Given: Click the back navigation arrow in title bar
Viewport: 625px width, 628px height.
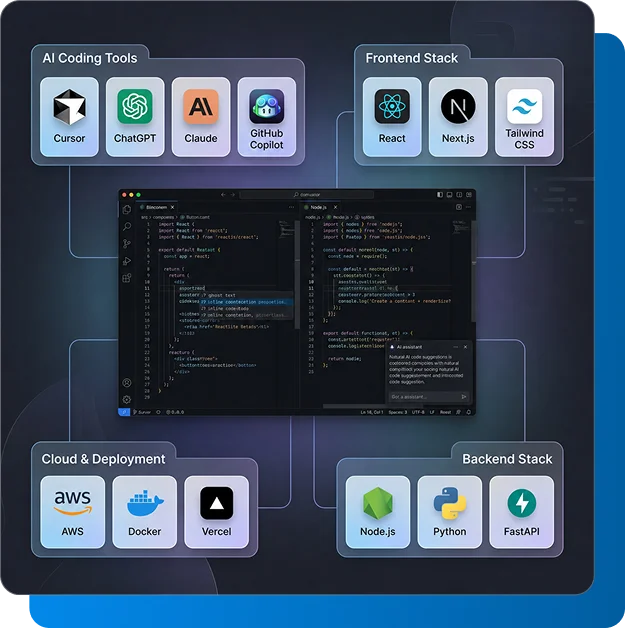Looking at the screenshot, I should point(223,195).
